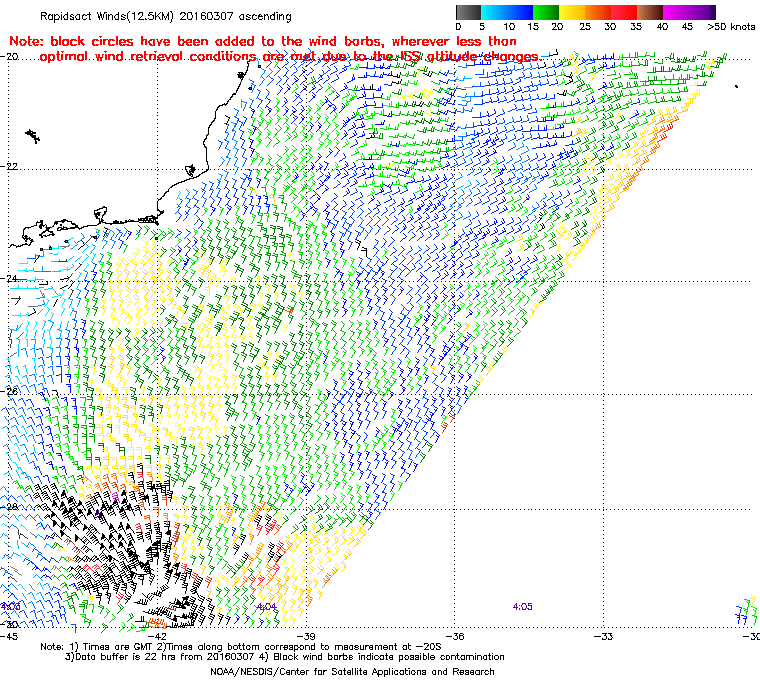This screenshot has width=760, height=688.
Task: Click the '4:05' swath time label
Action: click(x=522, y=607)
